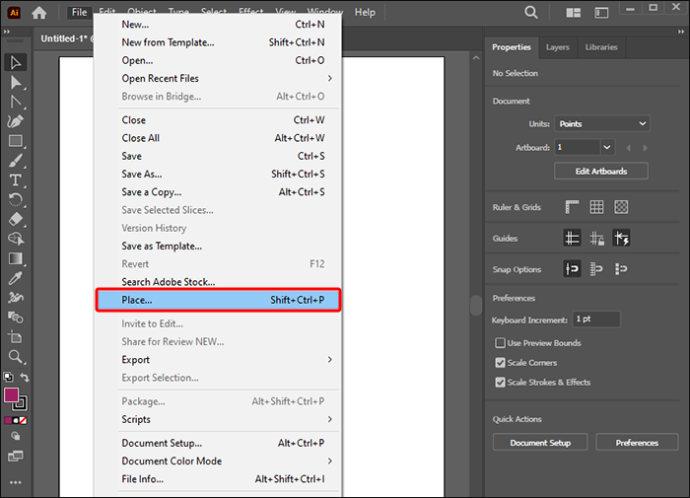Select the Direct Selection tool
This screenshot has width=690, height=498.
[x=15, y=82]
